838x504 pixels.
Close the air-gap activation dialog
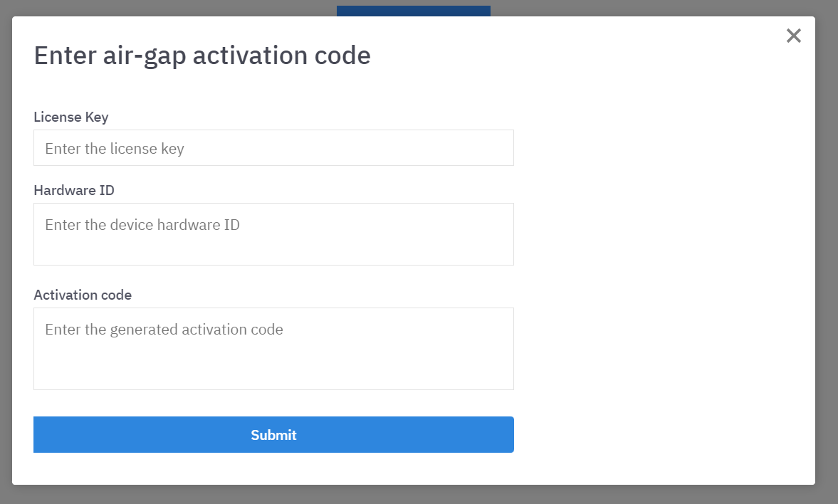793,36
